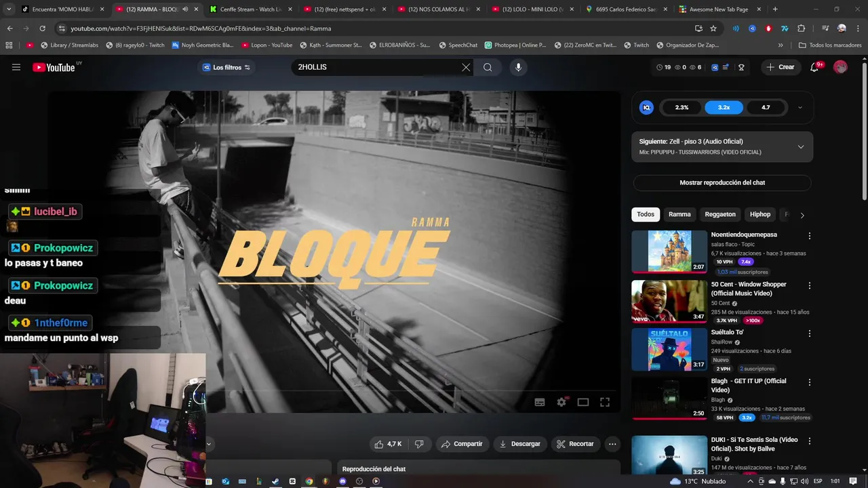This screenshot has height=488, width=868.
Task: Select the 3.2x vidIQ pill
Action: pyautogui.click(x=724, y=107)
